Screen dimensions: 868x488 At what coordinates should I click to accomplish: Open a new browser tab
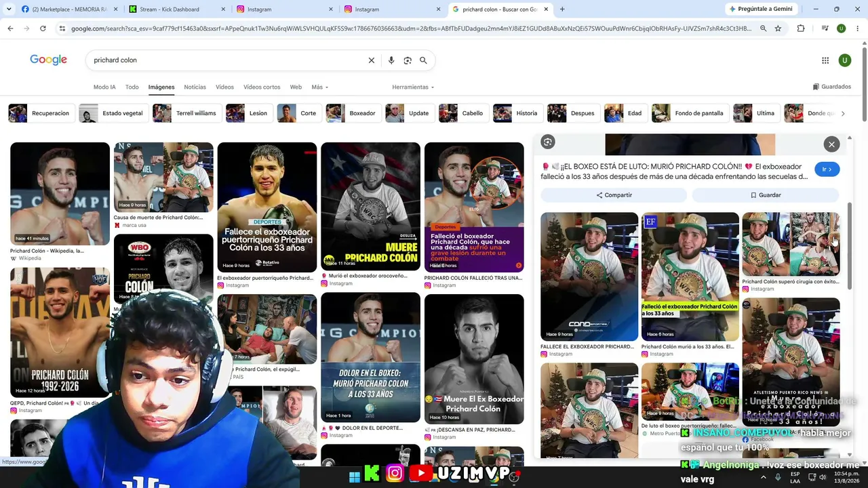561,9
